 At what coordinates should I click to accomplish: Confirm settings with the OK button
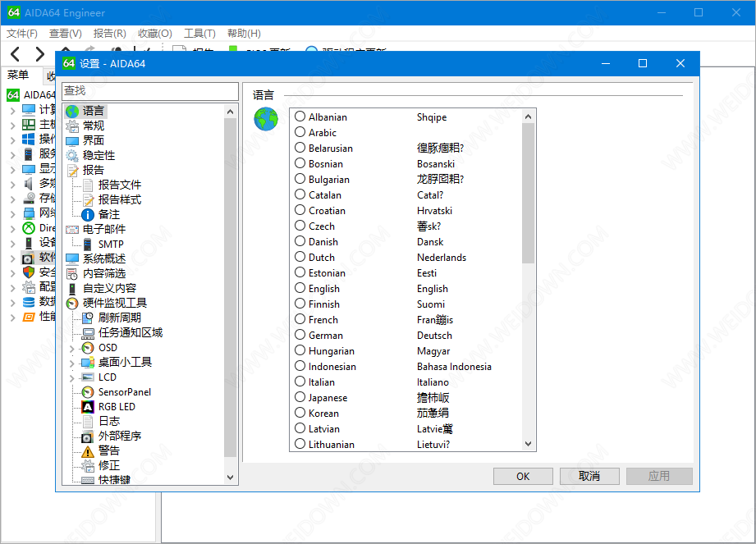[x=523, y=476]
